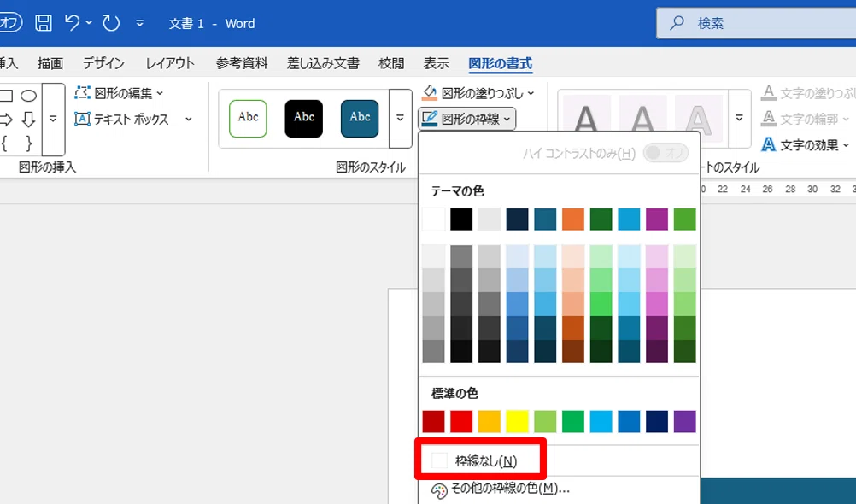Pick white theme color swatch
The image size is (856, 504).
coord(433,220)
